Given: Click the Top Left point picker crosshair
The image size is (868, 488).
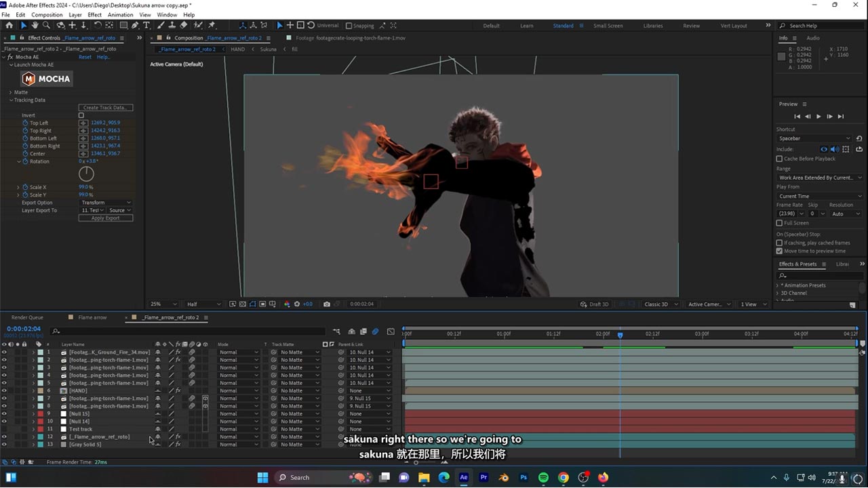Looking at the screenshot, I should coord(83,123).
